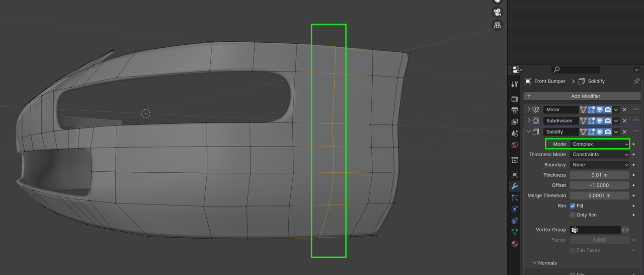This screenshot has width=644, height=275.
Task: Open Mirror modifier extras dropdown
Action: click(x=616, y=109)
